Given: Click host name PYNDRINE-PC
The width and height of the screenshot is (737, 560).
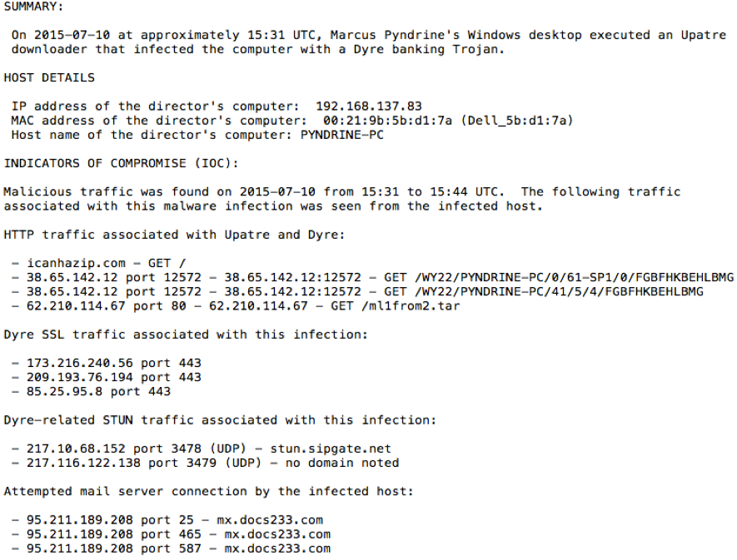Looking at the screenshot, I should point(342,135).
